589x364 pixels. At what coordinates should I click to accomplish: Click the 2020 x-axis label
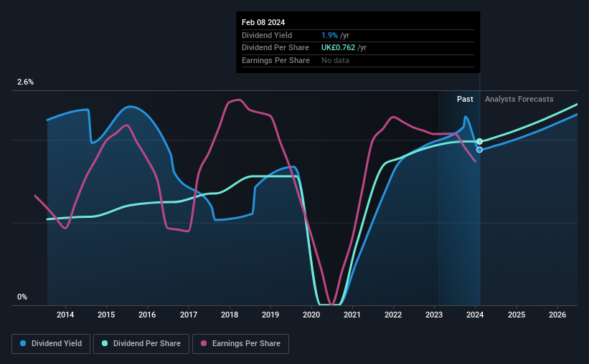tap(311, 315)
